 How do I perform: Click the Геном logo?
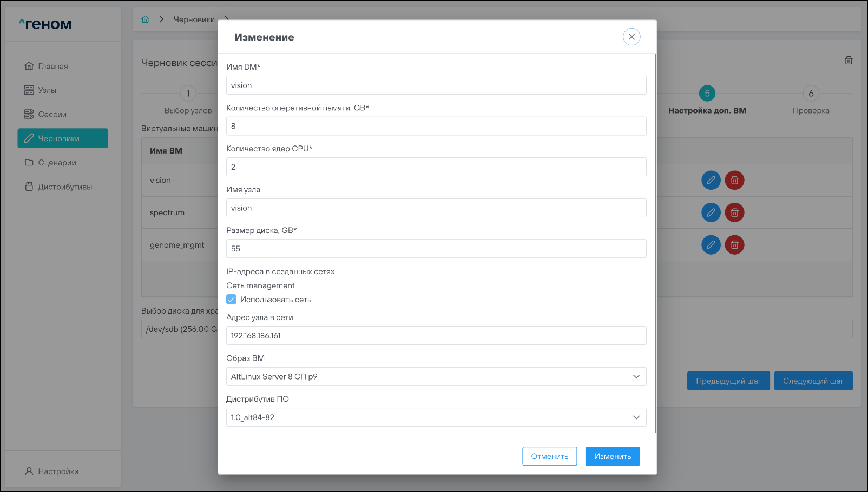[45, 24]
